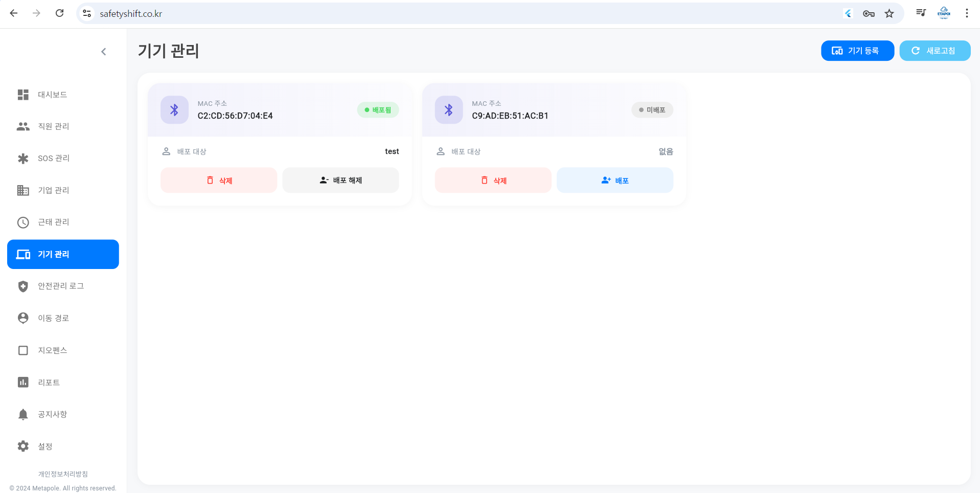980x493 pixels.
Task: Click the 공지사항 bell icon
Action: click(23, 414)
